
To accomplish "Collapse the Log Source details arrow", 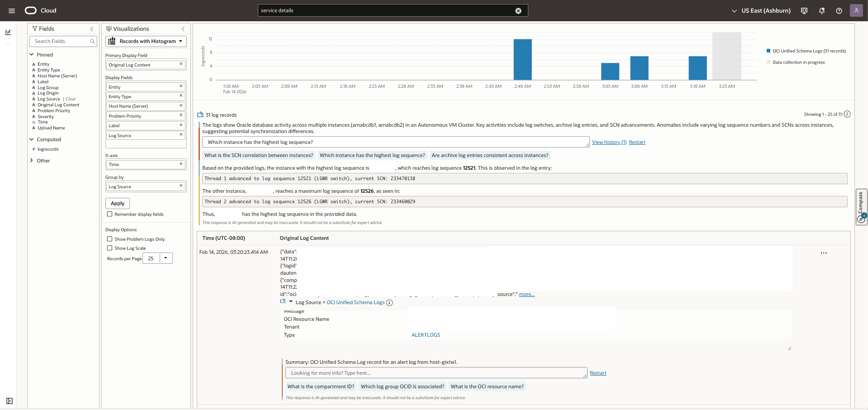I will [x=291, y=302].
